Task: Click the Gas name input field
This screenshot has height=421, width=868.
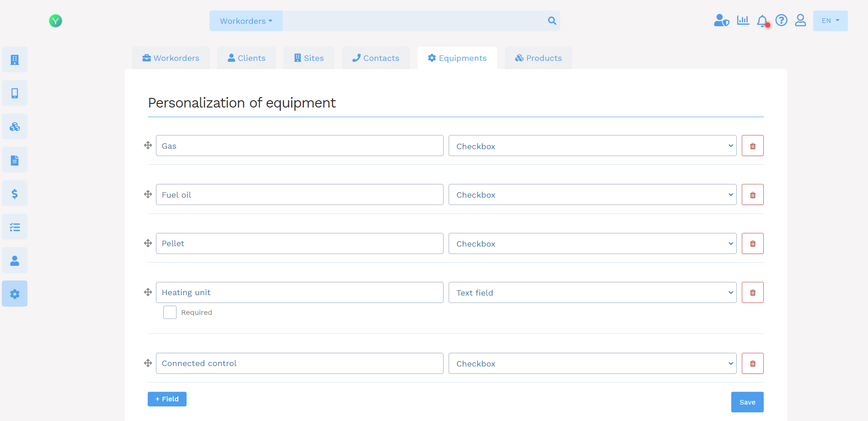Action: [300, 146]
